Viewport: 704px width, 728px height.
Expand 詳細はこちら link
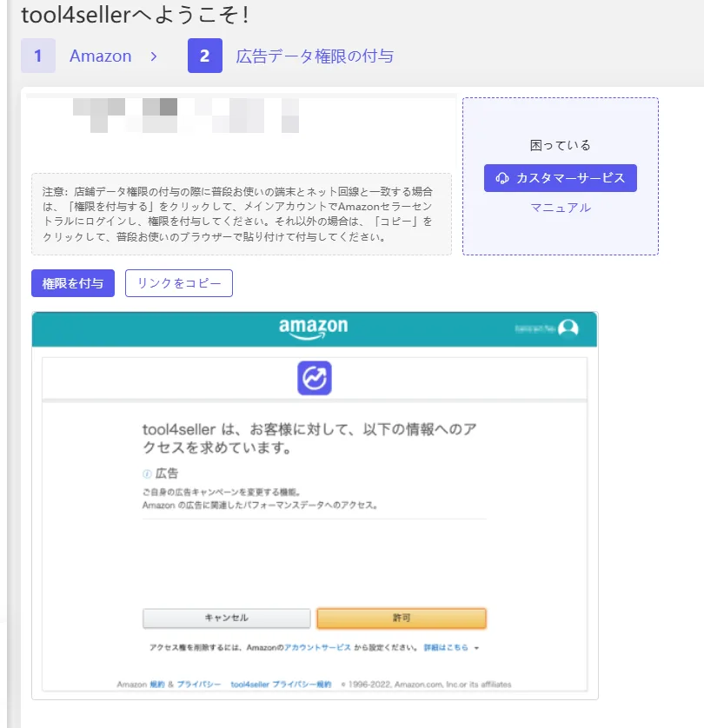click(x=446, y=647)
